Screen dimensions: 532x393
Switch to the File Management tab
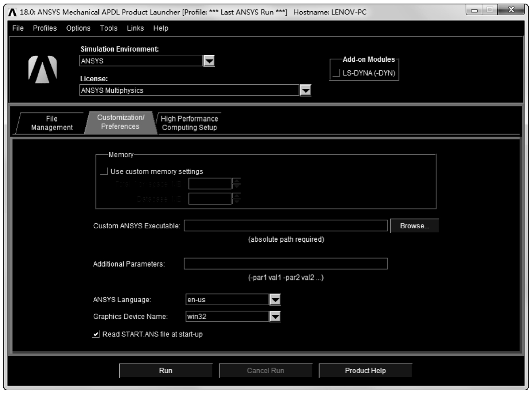pos(52,123)
